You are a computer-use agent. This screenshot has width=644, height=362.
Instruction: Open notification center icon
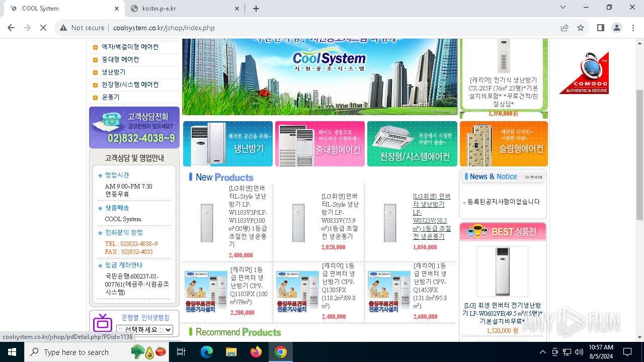tap(627, 352)
